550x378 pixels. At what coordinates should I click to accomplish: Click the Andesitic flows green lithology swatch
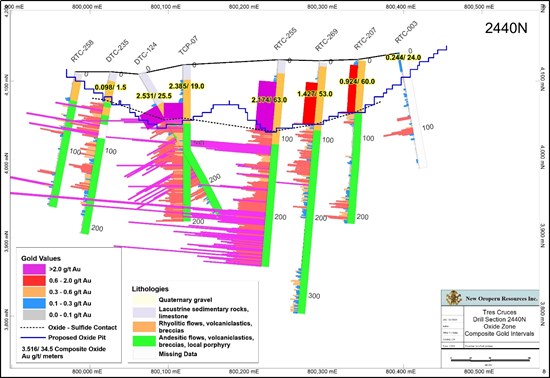click(144, 341)
